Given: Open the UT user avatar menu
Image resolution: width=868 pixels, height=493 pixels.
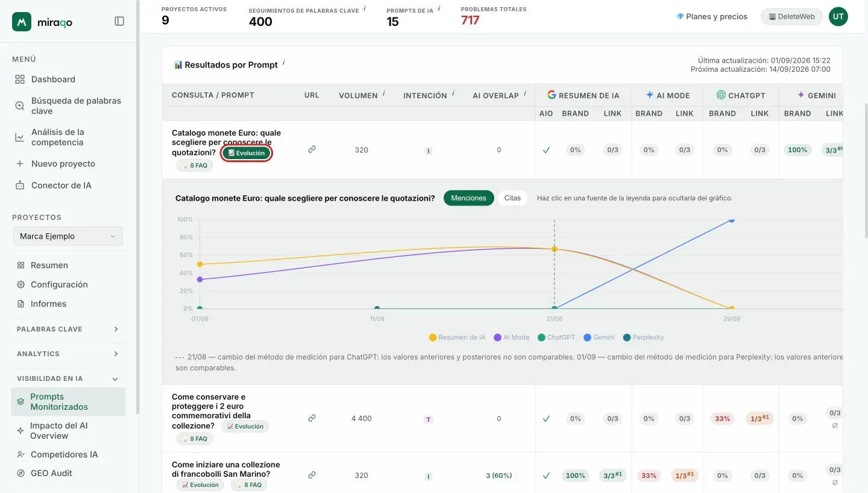Looking at the screenshot, I should tap(838, 16).
